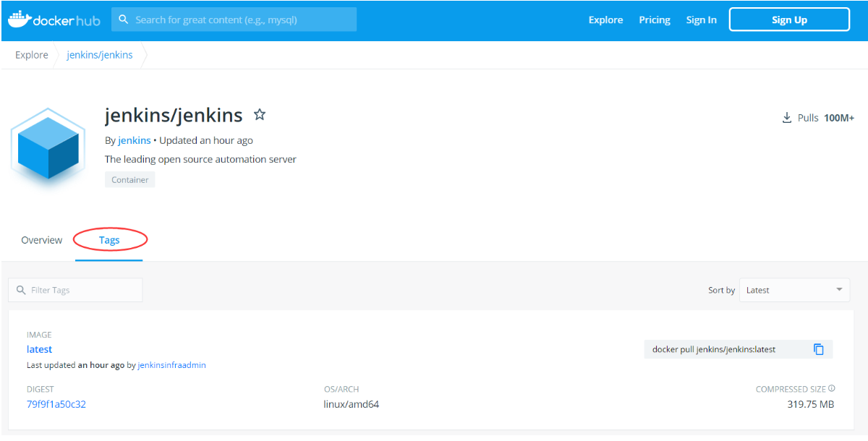Click the 319.75 MB size value
Viewport: 868px width, 441px height.
point(811,404)
